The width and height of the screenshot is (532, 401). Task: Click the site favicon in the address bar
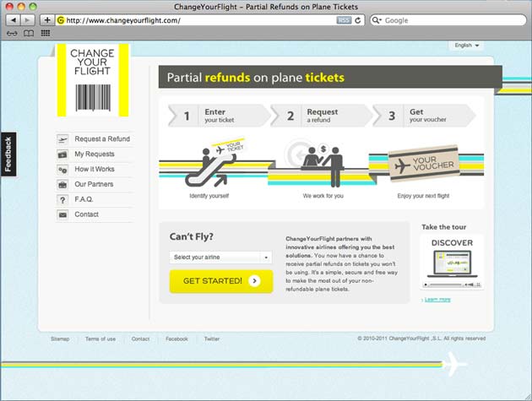(x=61, y=20)
